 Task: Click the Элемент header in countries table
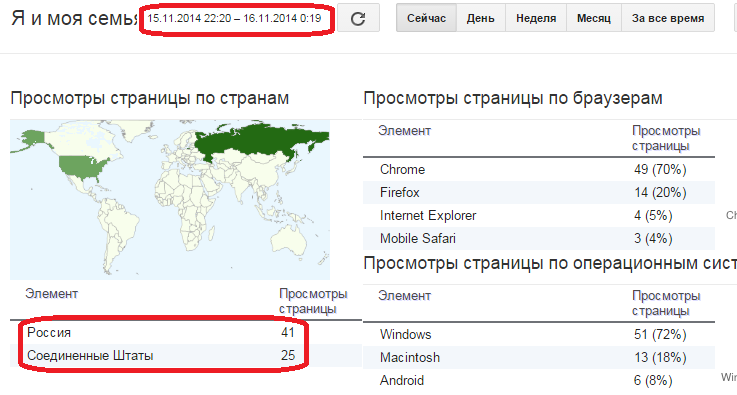[51, 294]
